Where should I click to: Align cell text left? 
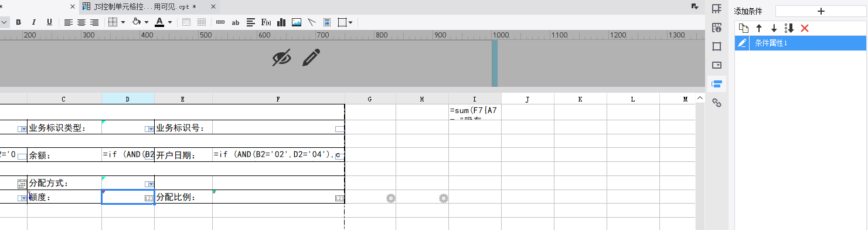click(x=69, y=22)
